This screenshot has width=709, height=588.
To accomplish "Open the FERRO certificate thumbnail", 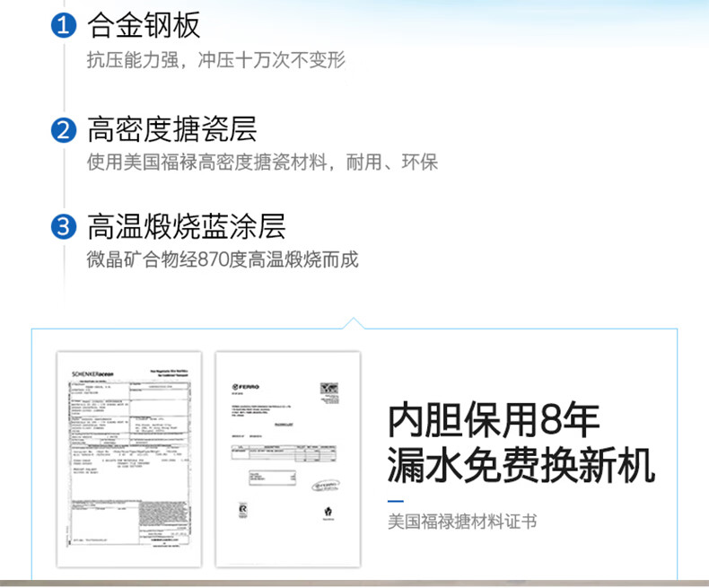I will pyautogui.click(x=287, y=459).
